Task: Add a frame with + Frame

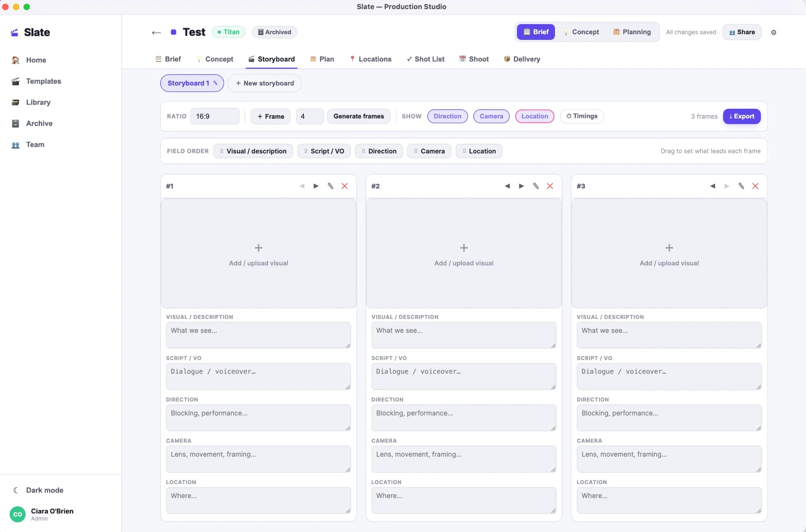Action: click(x=270, y=116)
